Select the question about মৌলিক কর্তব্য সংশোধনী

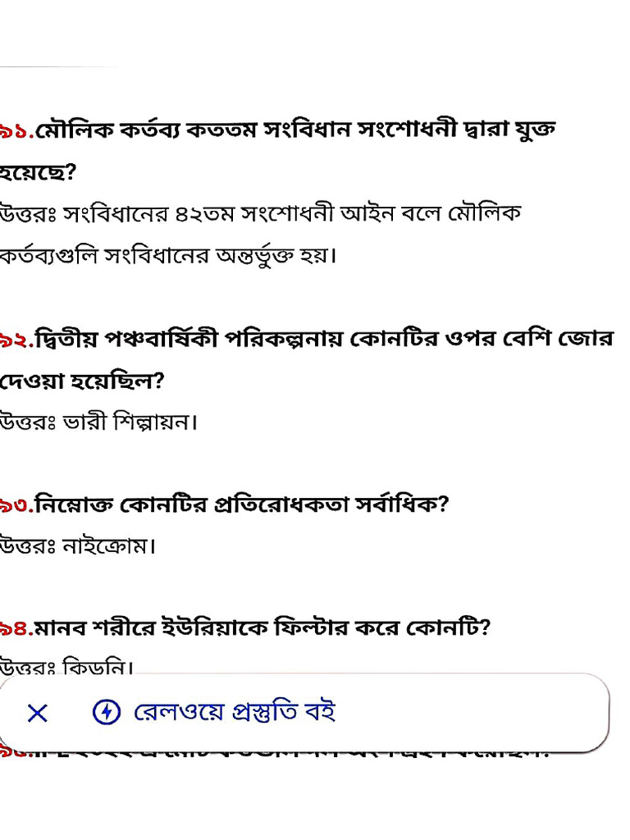277,151
